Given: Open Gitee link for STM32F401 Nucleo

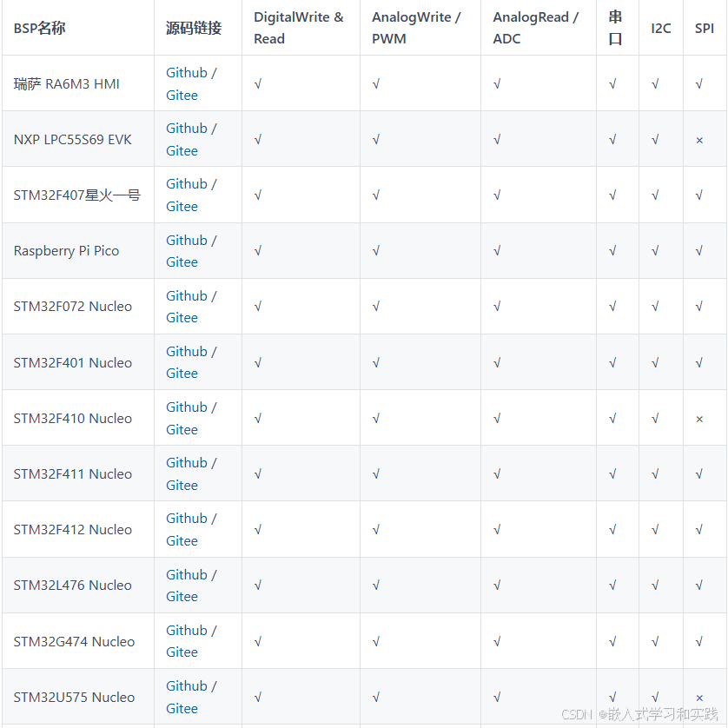Looking at the screenshot, I should point(182,374).
